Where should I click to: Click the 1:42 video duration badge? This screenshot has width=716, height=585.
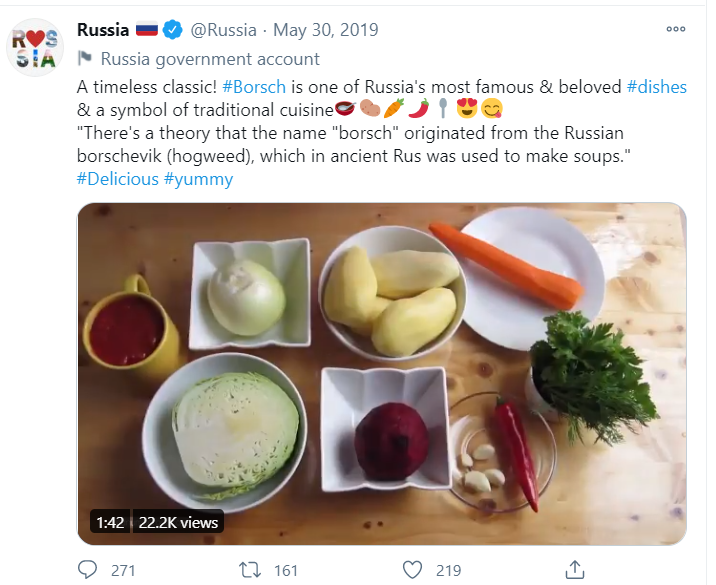coord(110,522)
